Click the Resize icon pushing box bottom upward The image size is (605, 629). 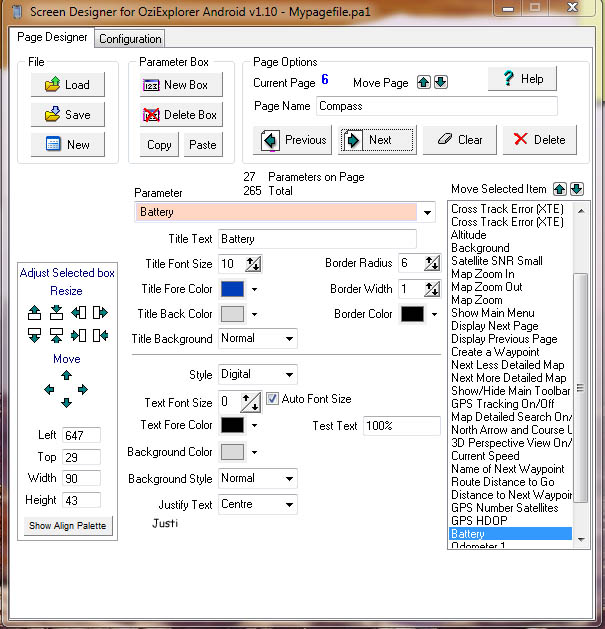pos(56,335)
